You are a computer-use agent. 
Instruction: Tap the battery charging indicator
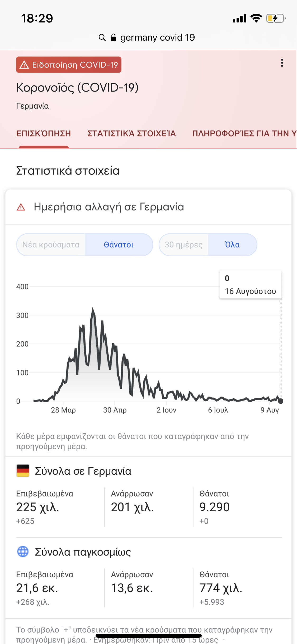click(x=276, y=19)
